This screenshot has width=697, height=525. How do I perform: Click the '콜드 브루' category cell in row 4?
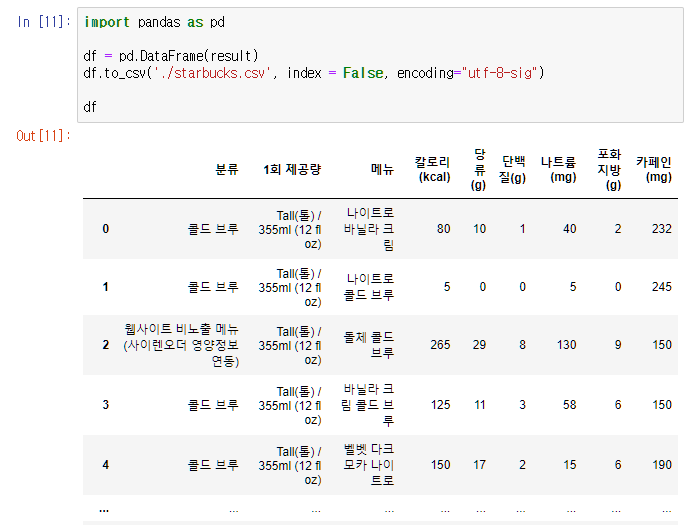tap(213, 465)
